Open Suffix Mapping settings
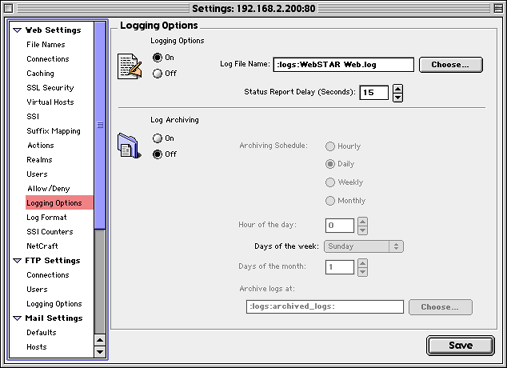 coord(53,131)
